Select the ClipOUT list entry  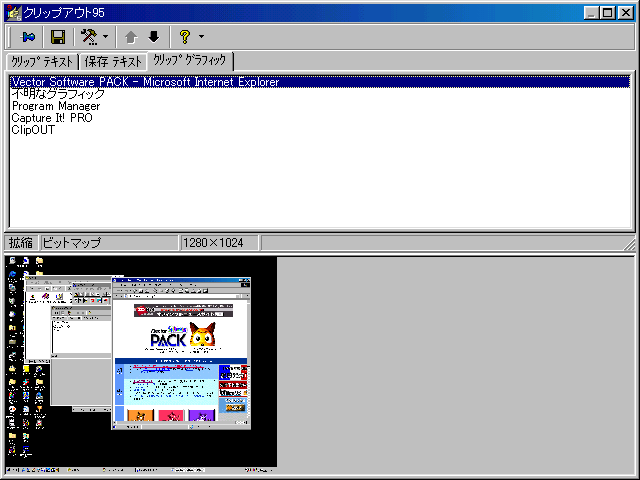point(33,130)
